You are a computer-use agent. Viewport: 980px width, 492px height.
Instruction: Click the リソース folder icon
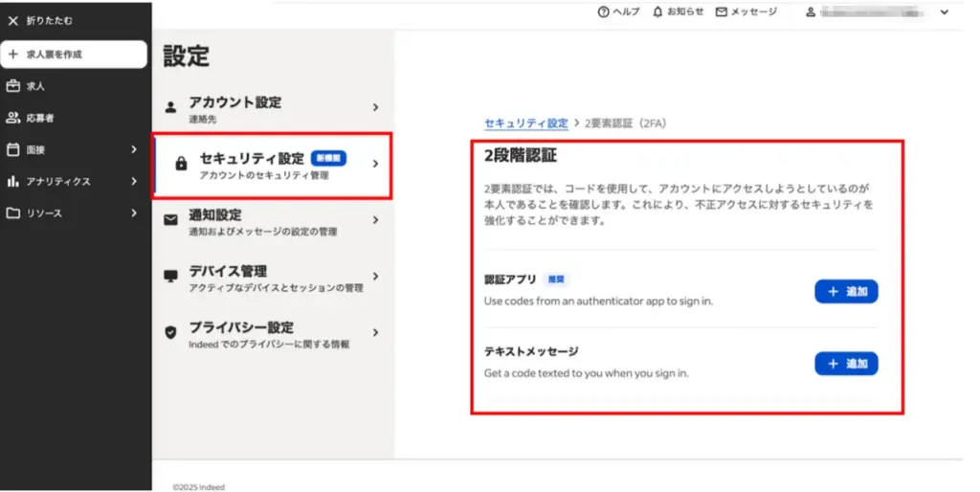(x=13, y=212)
